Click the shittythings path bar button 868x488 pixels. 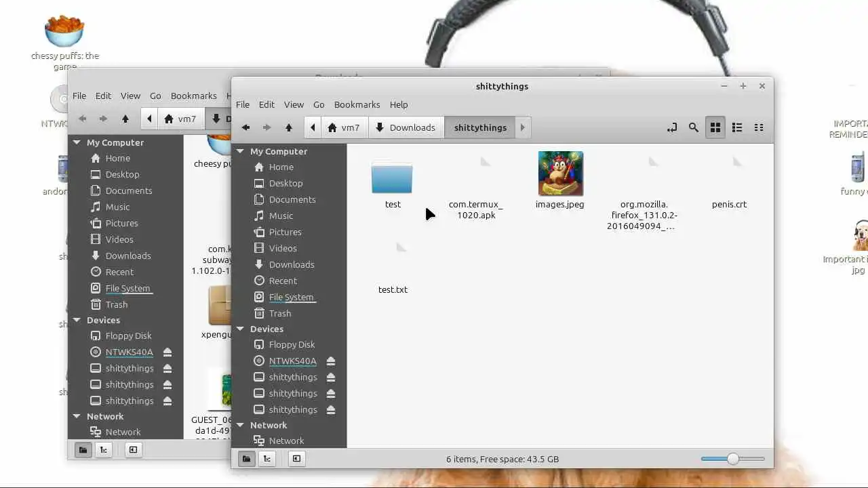[x=480, y=127]
